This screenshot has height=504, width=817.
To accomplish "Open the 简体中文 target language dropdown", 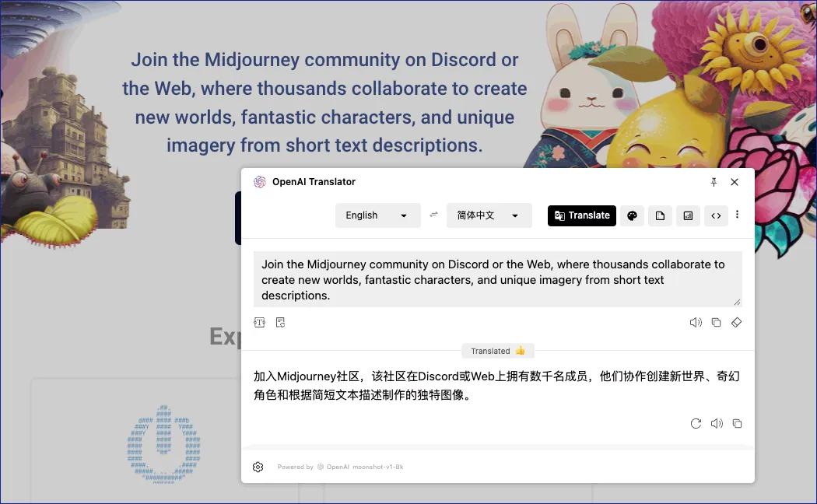I will [x=489, y=215].
